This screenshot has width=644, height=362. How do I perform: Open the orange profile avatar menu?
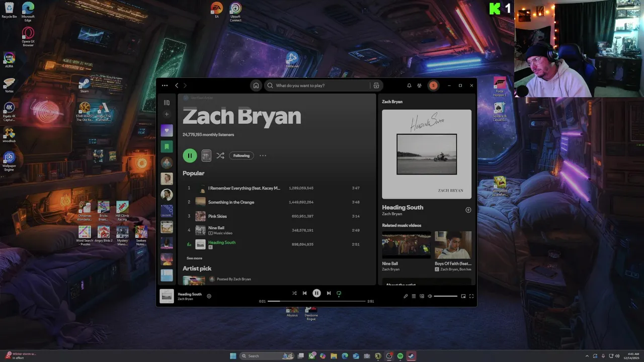coord(433,85)
